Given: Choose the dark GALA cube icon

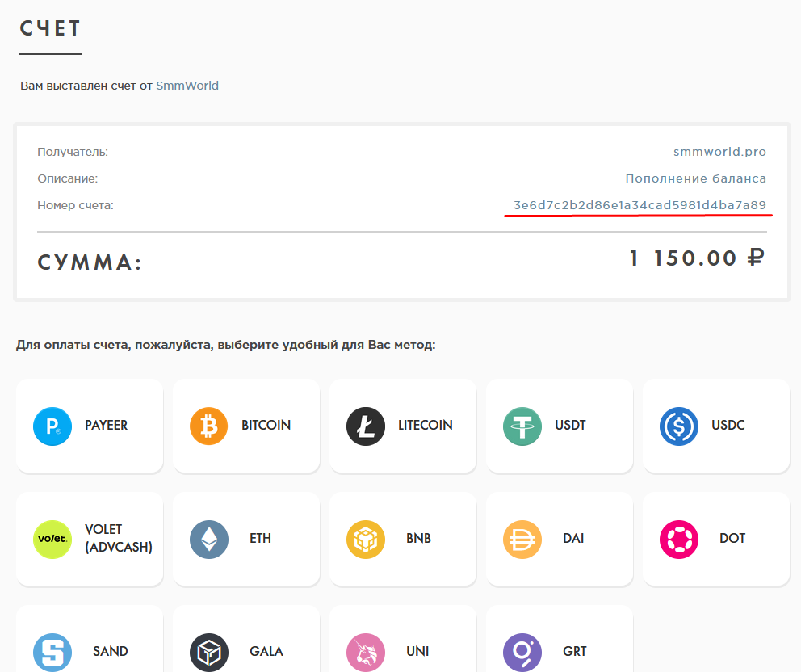Looking at the screenshot, I should click(x=209, y=652).
